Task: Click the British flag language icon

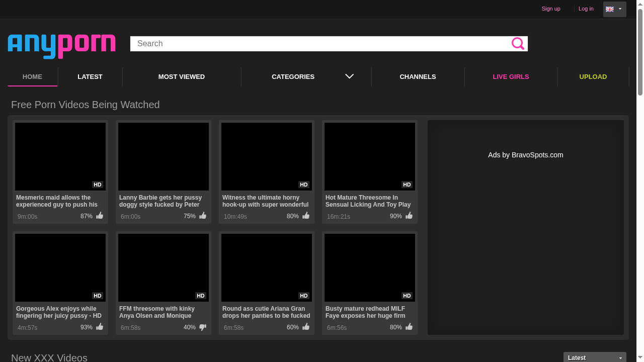Action: coord(609,9)
